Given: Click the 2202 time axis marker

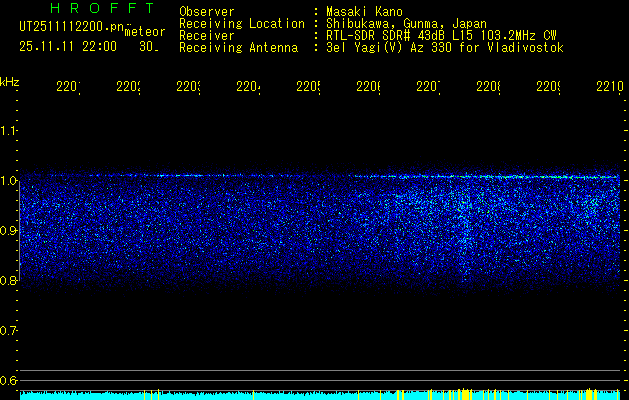Looking at the screenshot, I should (128, 87).
